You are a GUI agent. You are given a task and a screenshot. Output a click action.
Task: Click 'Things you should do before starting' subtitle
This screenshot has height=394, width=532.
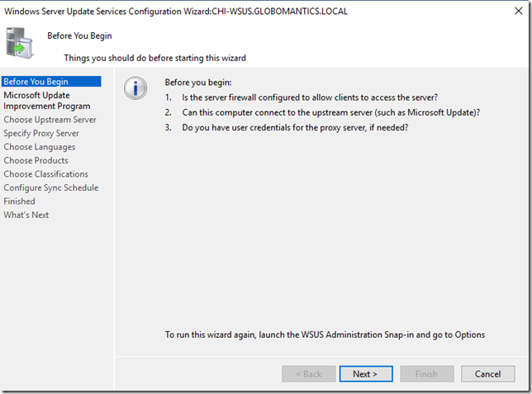click(154, 58)
